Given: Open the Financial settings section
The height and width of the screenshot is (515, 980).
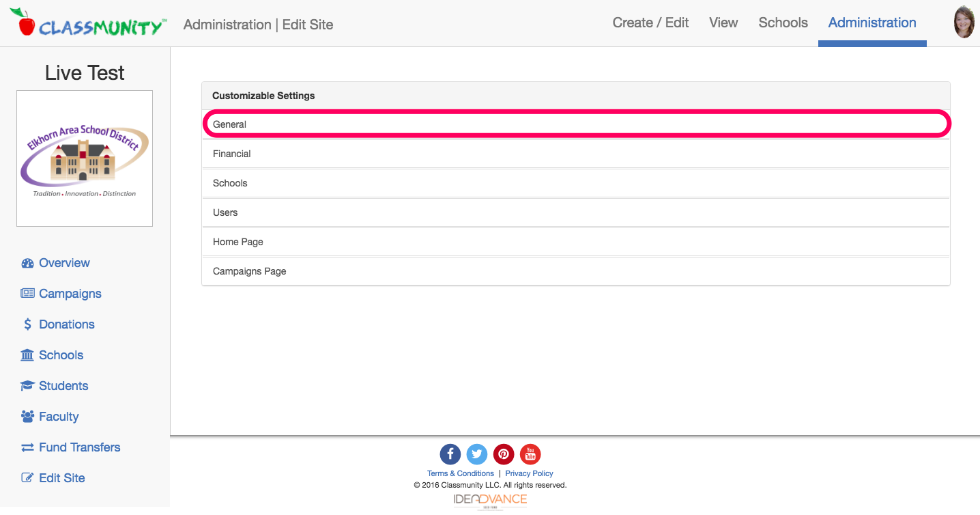Looking at the screenshot, I should [x=575, y=153].
